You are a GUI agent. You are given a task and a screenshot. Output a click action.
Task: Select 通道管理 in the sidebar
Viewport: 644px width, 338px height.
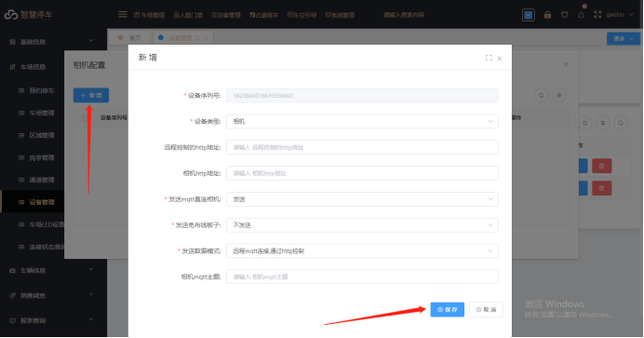[42, 180]
